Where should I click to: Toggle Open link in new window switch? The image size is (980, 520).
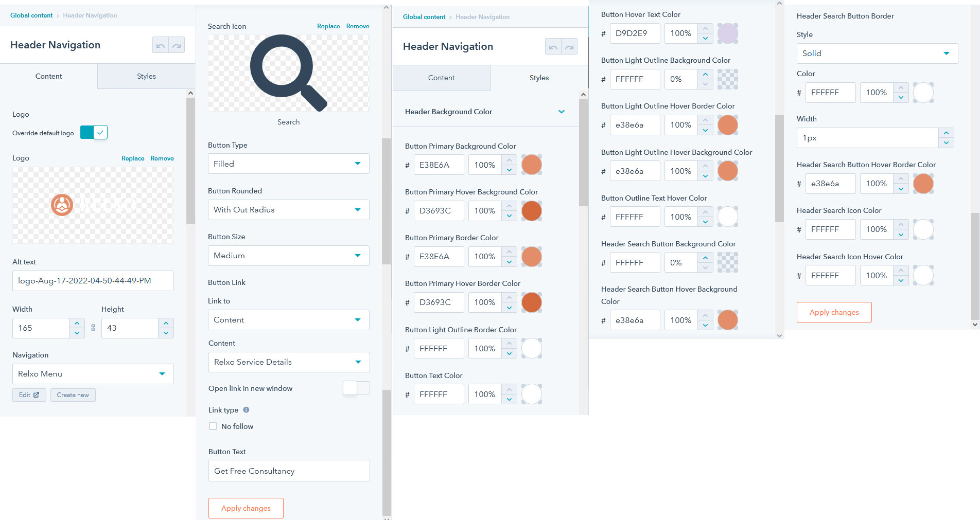356,388
